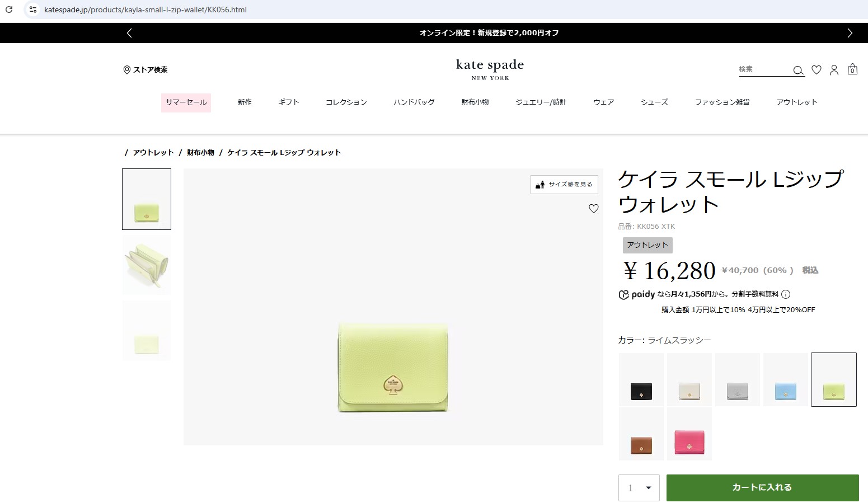Click the store locator pin icon
Image resolution: width=868 pixels, height=503 pixels.
(x=127, y=70)
